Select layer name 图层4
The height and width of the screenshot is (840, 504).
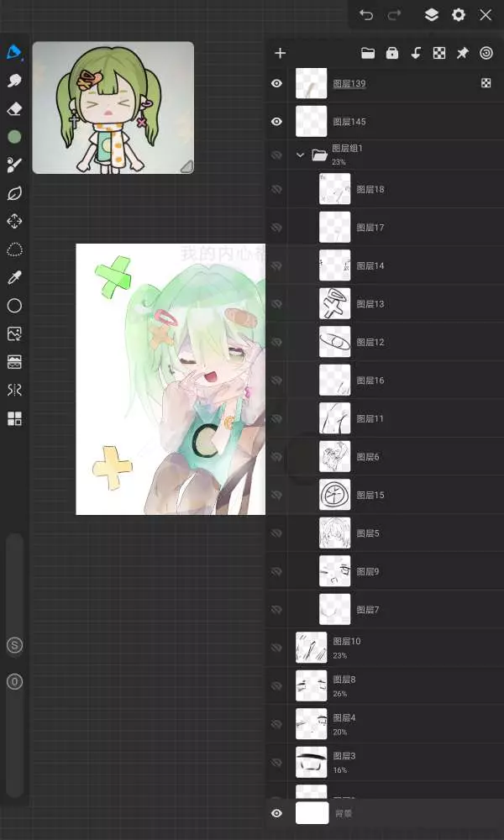(344, 717)
